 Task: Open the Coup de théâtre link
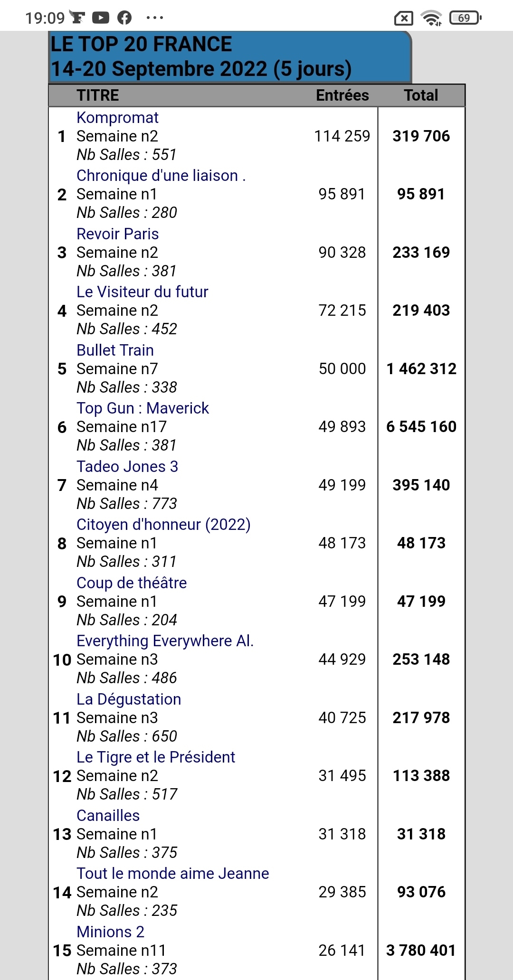tap(132, 583)
